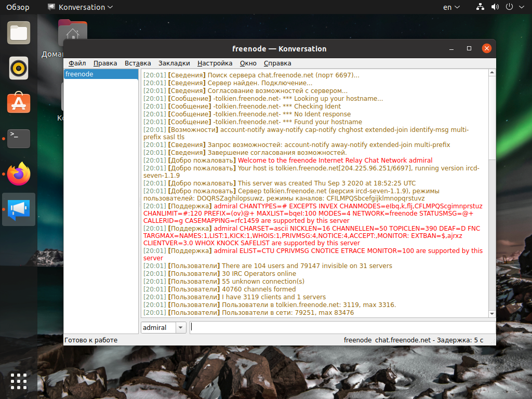Open the Файл menu
The height and width of the screenshot is (399, 532).
(77, 63)
